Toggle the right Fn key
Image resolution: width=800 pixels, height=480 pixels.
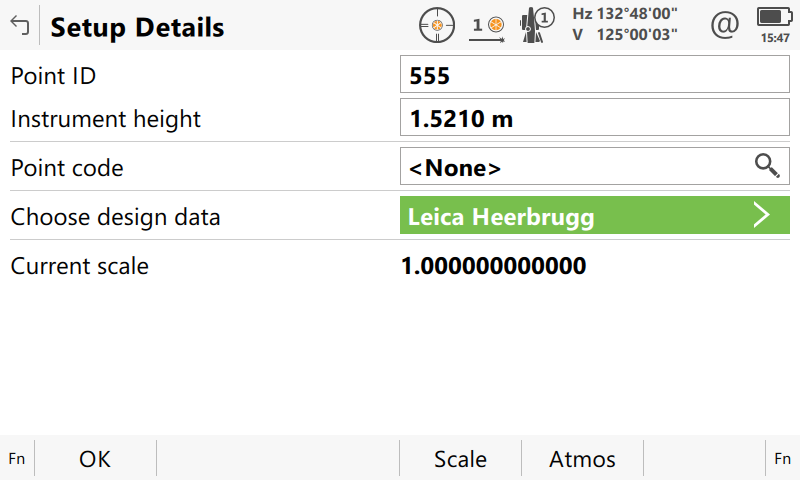(782, 459)
